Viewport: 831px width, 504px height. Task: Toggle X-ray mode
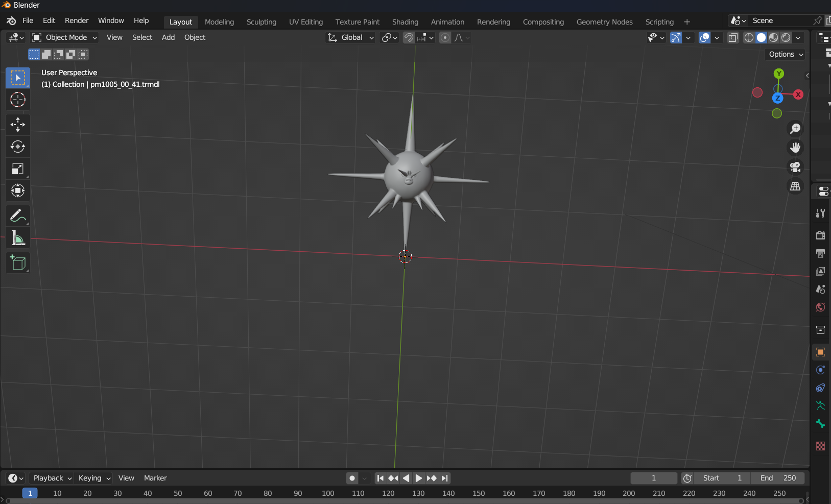(x=733, y=37)
